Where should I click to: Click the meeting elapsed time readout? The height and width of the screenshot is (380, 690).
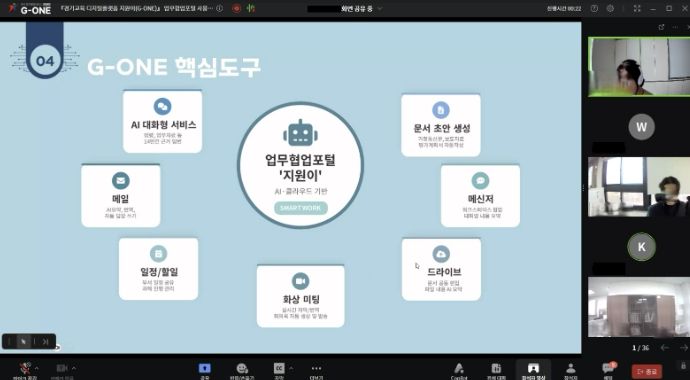coord(564,8)
